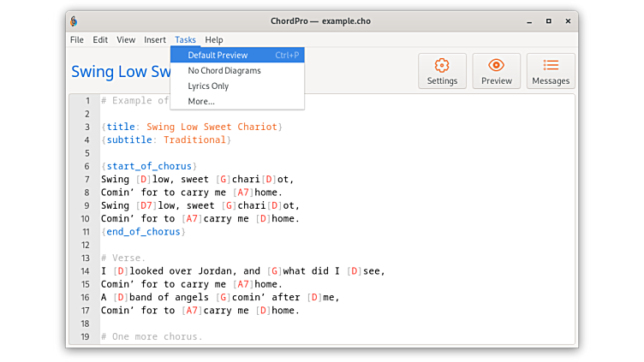Expand the Insert menu
Viewport: 644px width, 362px height.
click(155, 40)
